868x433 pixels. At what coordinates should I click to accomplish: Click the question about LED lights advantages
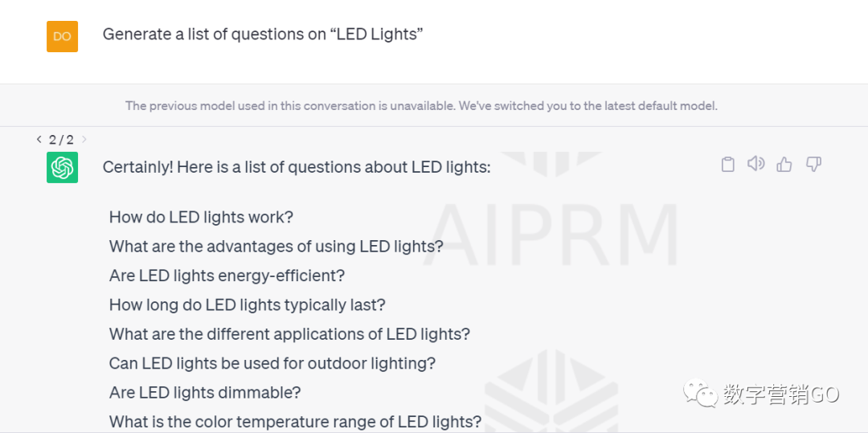276,246
